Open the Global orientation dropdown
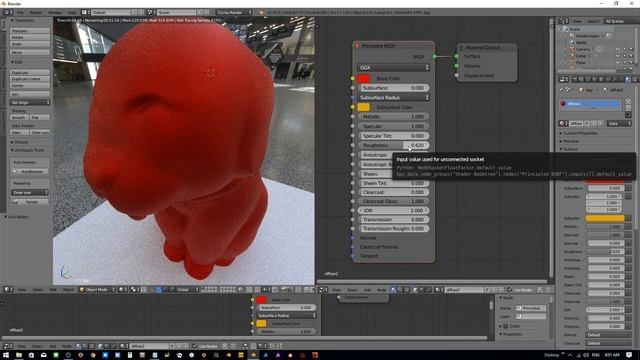 click(187, 289)
